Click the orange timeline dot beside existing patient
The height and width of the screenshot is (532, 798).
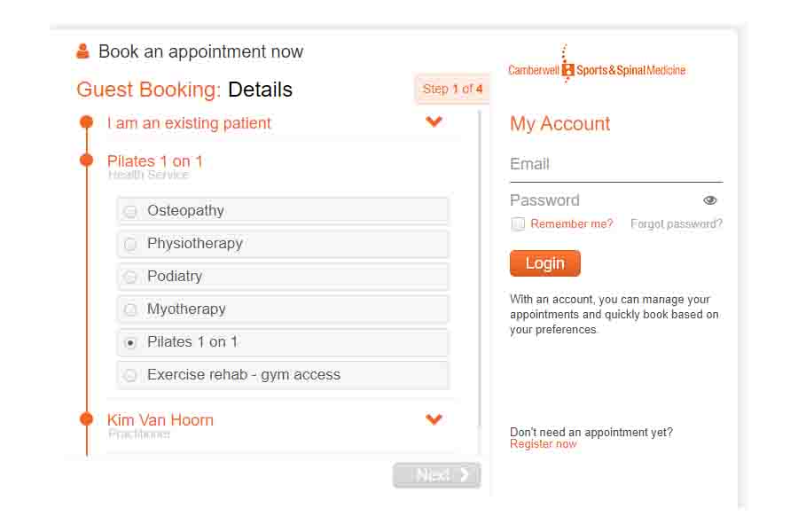pos(87,122)
